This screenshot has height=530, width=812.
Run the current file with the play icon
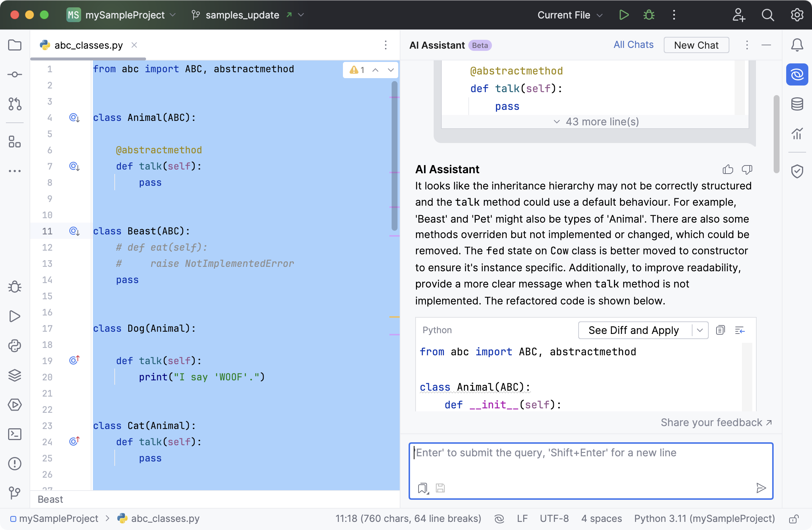pos(624,15)
